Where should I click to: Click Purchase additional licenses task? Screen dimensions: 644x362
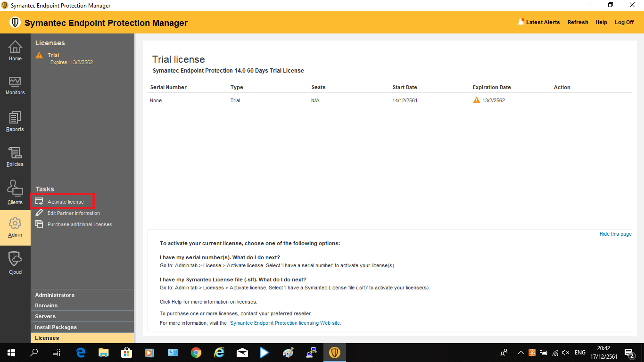[80, 224]
